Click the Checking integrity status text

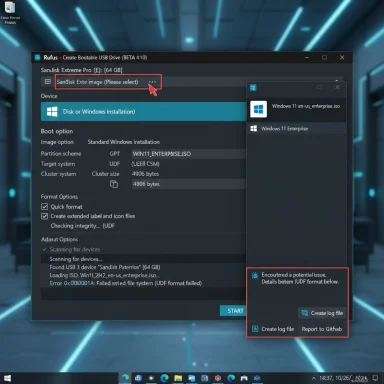[82, 226]
